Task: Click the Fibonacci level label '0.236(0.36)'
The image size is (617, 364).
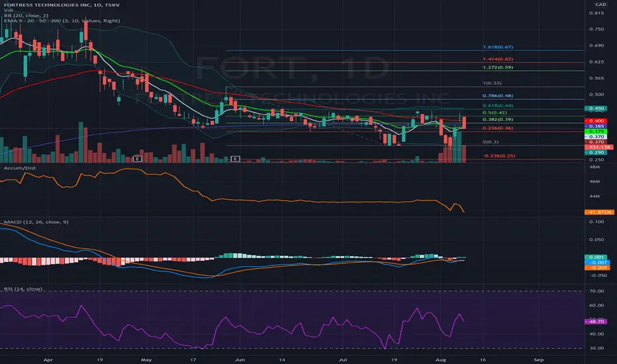Action: [498, 128]
